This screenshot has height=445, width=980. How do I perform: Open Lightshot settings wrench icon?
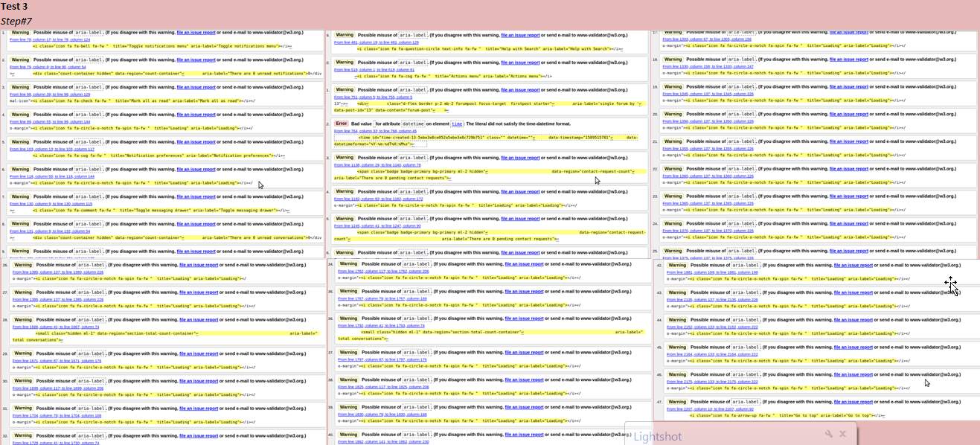point(828,434)
